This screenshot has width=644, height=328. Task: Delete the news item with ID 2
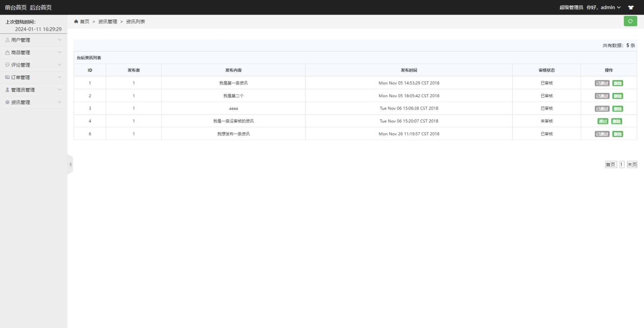tap(617, 96)
